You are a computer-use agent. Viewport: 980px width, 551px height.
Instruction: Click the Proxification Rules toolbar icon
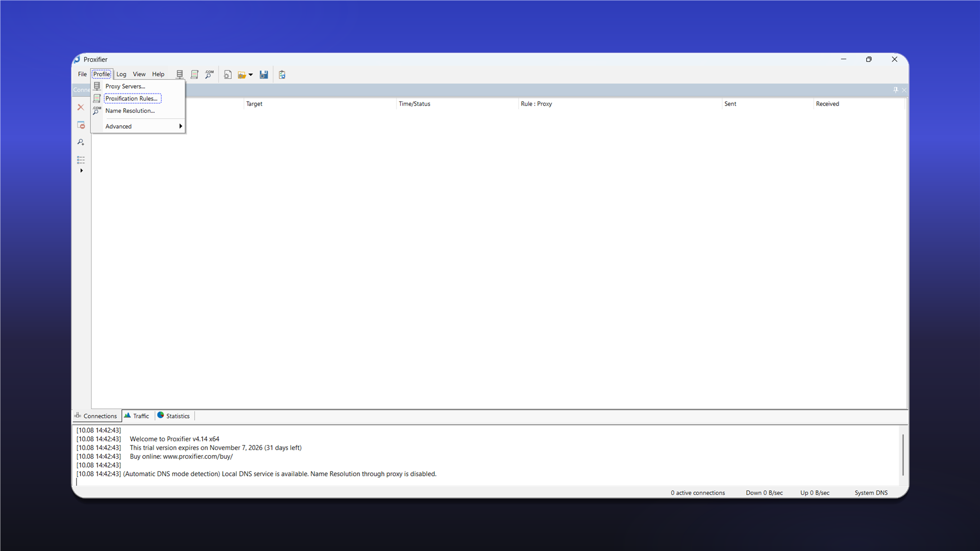point(194,74)
